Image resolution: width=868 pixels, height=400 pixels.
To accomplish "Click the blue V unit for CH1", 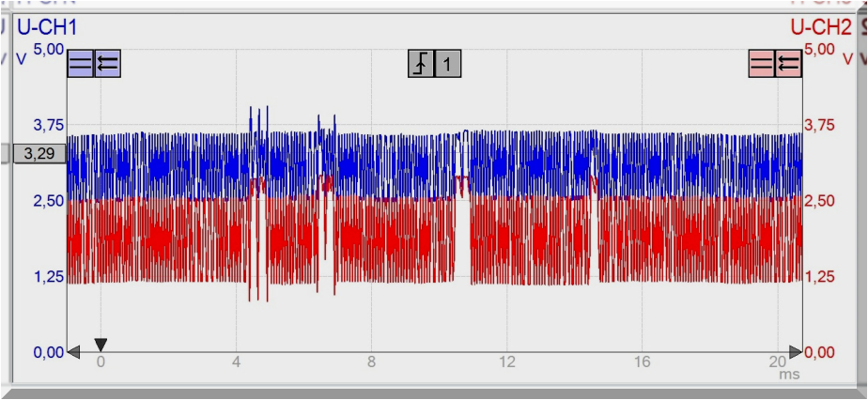I will (x=23, y=59).
